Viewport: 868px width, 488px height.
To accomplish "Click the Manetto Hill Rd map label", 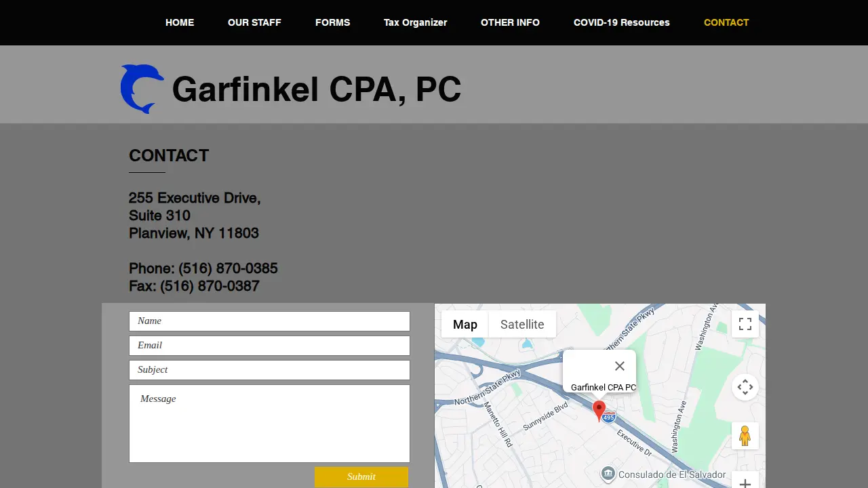I will (498, 424).
